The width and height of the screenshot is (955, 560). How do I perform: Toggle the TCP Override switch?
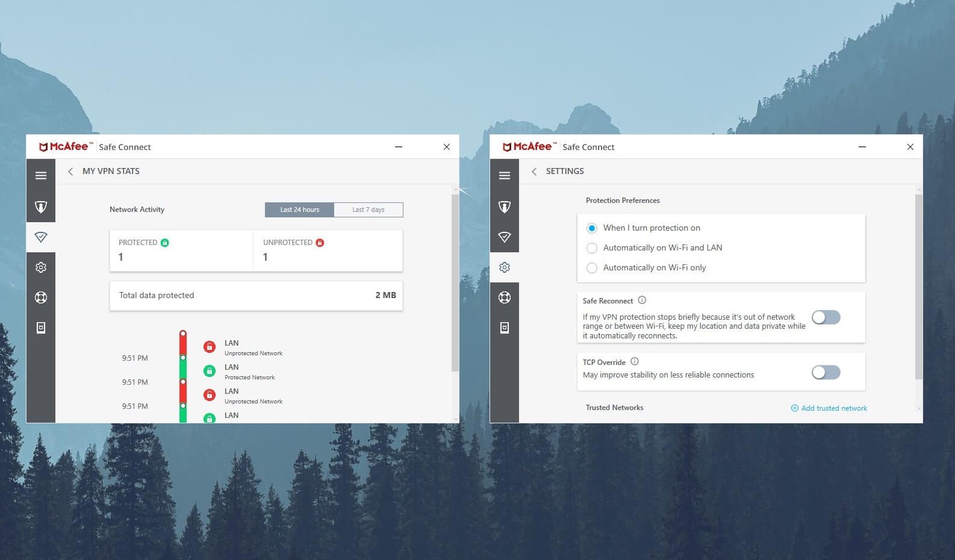(x=826, y=373)
